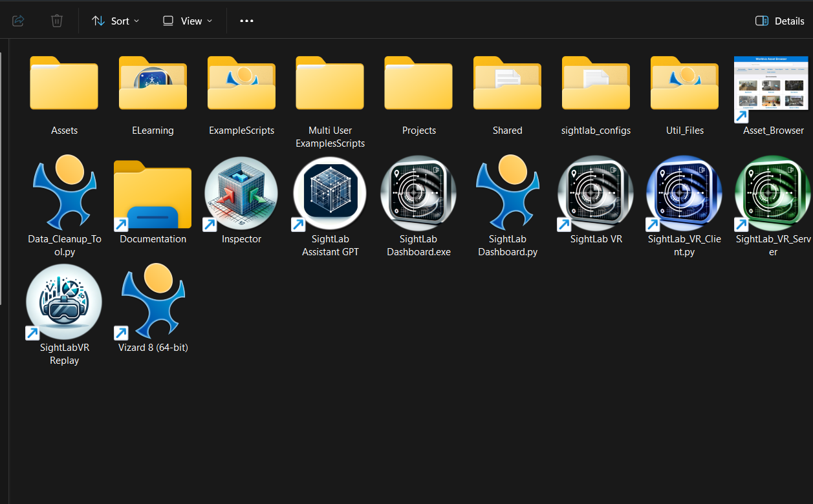Open the Asset_Browser thumbnail
This screenshot has height=504, width=813.
(772, 84)
